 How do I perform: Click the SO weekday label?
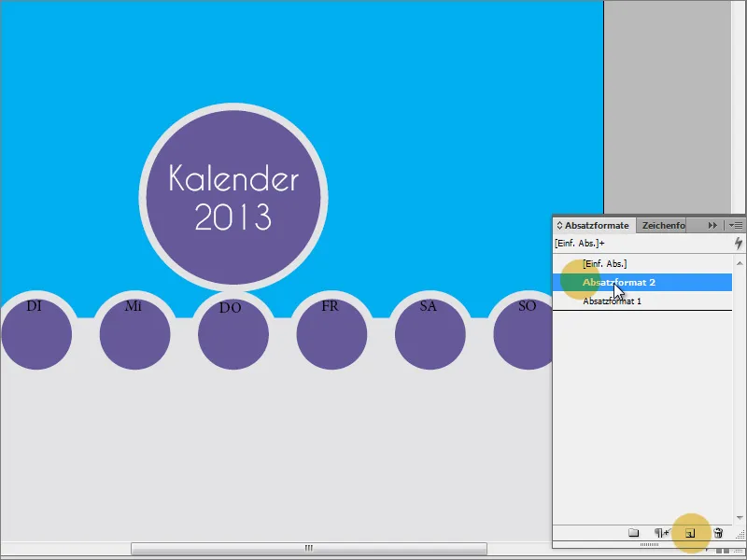(528, 306)
